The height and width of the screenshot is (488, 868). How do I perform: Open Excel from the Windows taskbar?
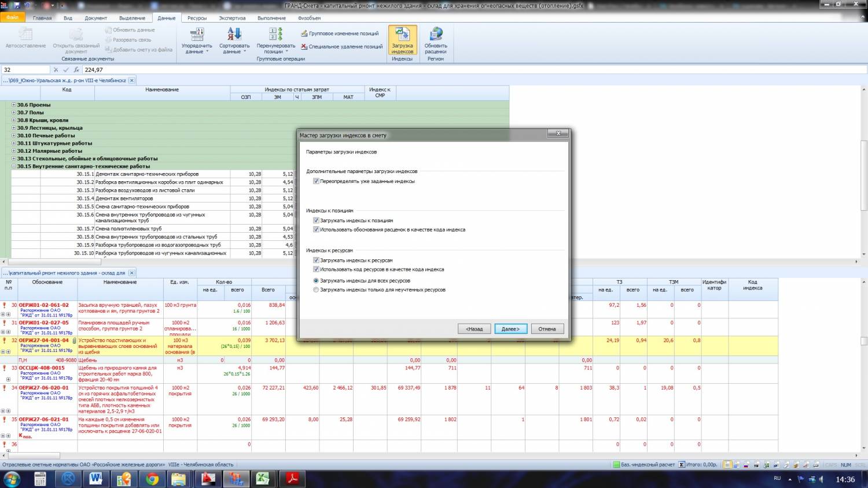pos(263,479)
